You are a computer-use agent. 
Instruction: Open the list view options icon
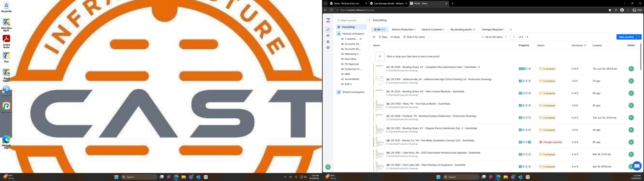point(374,37)
